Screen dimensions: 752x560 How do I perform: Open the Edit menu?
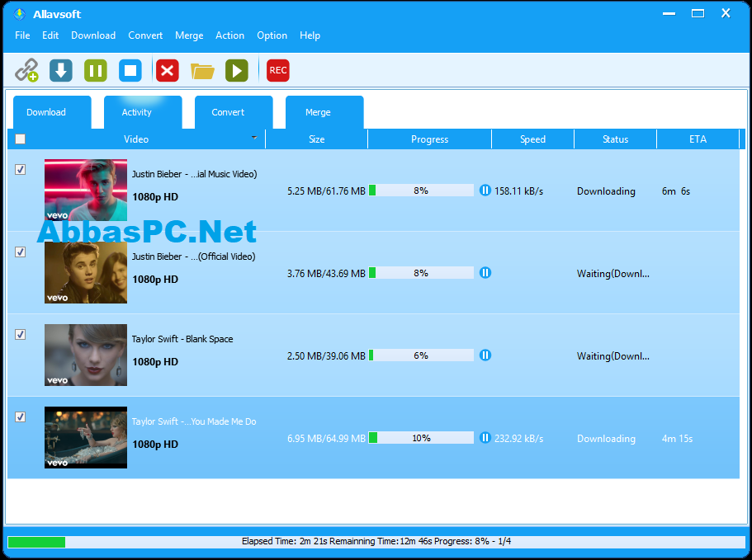point(50,35)
